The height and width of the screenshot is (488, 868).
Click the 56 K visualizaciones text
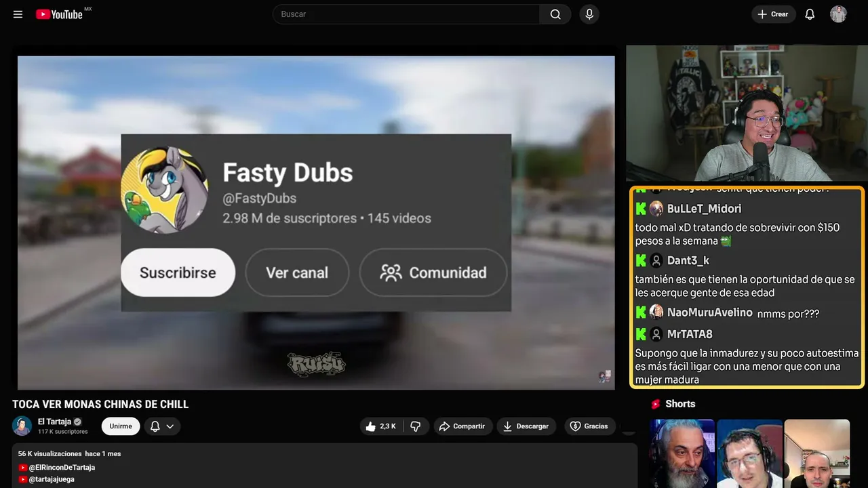click(x=50, y=453)
